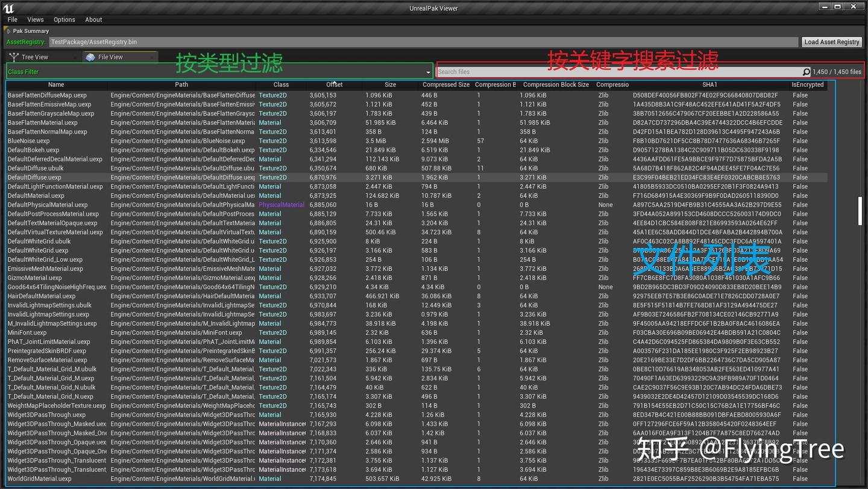The image size is (868, 489).
Task: Open the Class Filter dropdown
Action: click(428, 72)
